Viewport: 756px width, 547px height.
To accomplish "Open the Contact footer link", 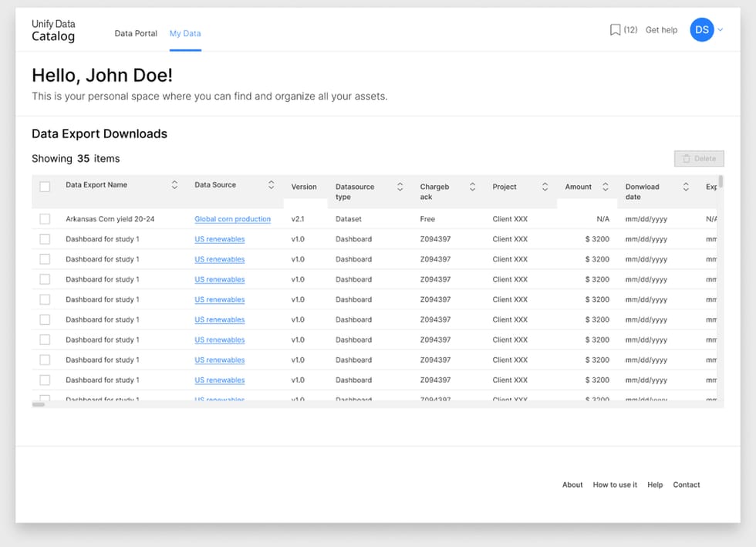I will (x=686, y=485).
